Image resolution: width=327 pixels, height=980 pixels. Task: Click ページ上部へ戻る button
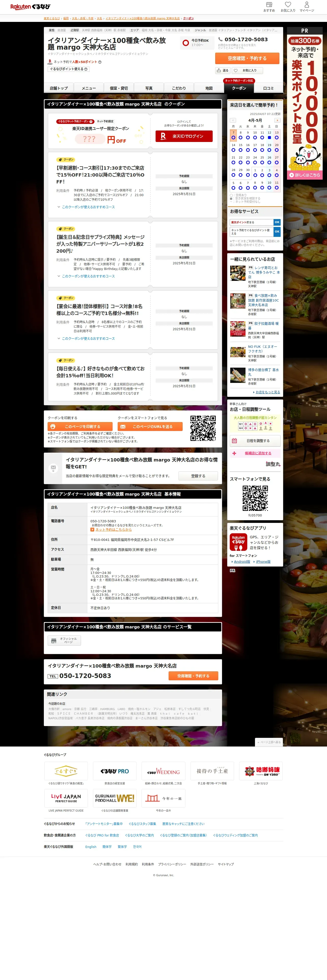click(x=269, y=742)
